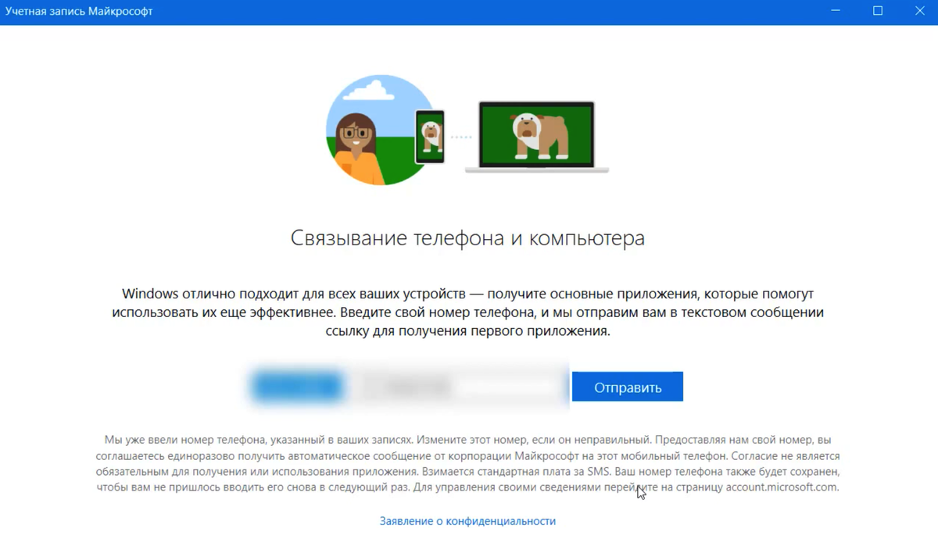Click the Учетная запись Майкрософт title text

(79, 11)
